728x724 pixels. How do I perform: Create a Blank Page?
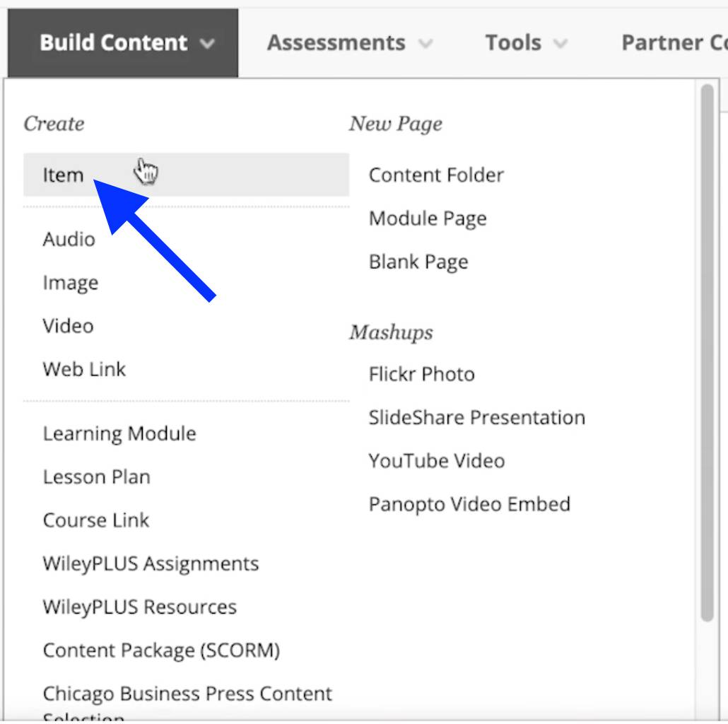418,262
